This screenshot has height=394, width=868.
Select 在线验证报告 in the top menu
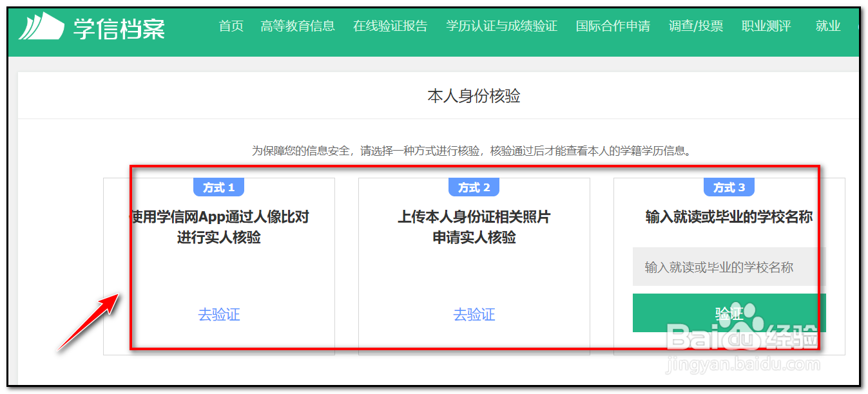tap(391, 26)
